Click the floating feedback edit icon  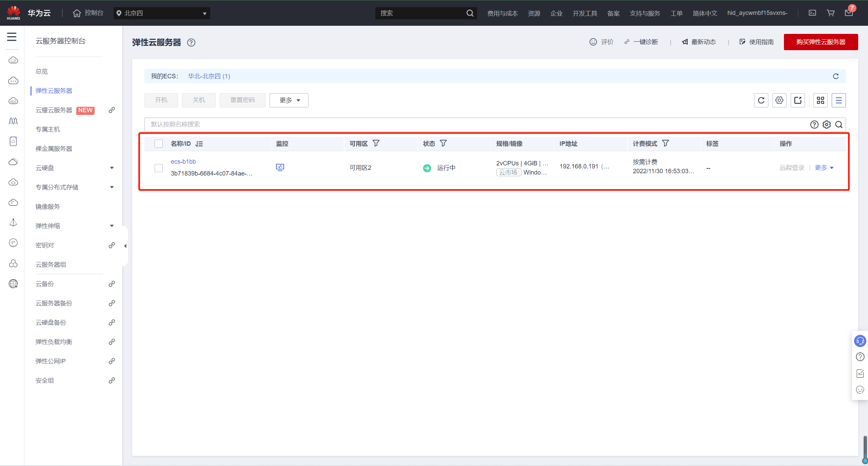point(860,373)
